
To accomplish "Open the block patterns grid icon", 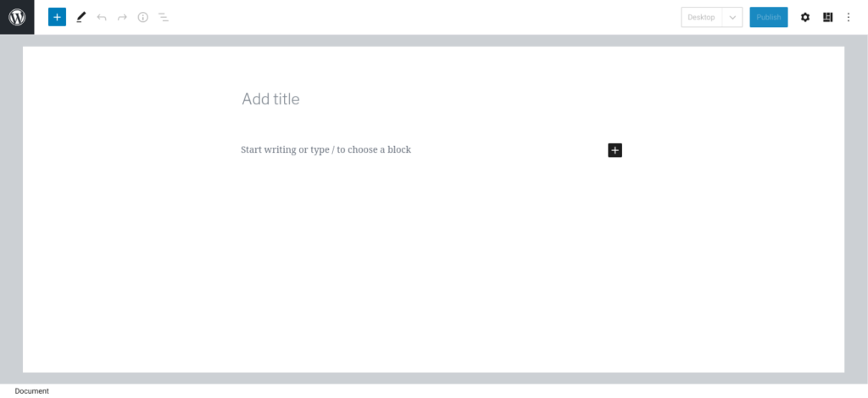I will (828, 17).
